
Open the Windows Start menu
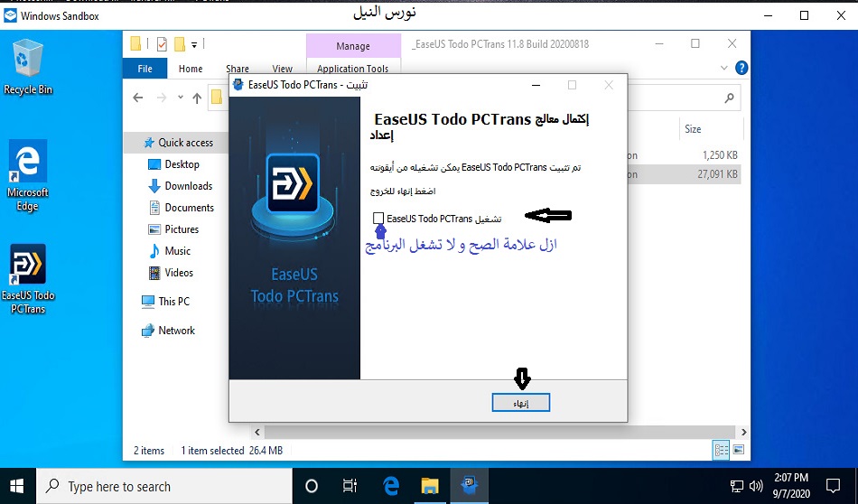pos(17,486)
